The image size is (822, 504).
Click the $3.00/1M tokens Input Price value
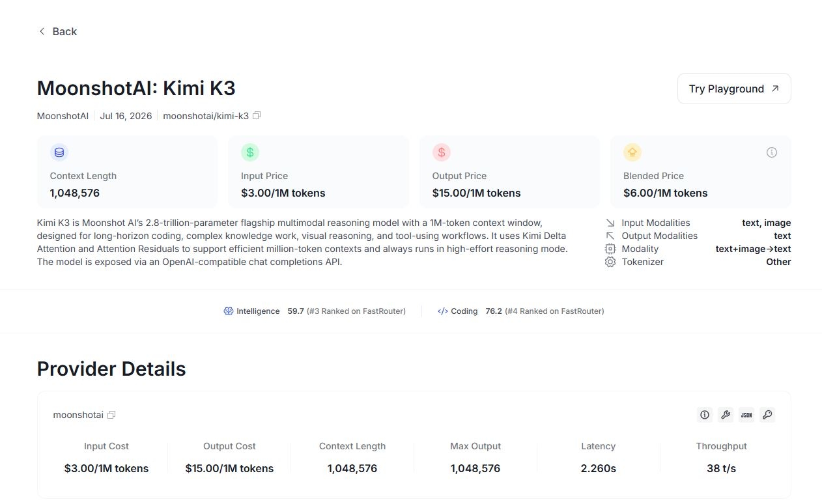(283, 193)
